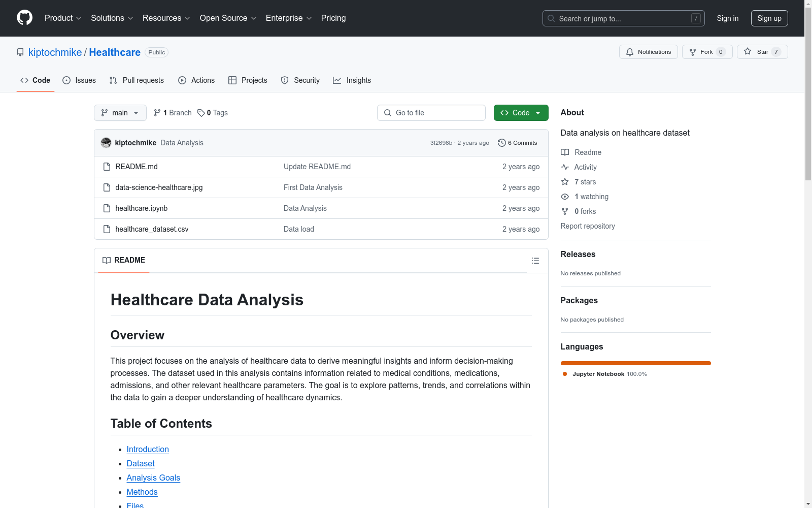Click the fork icon in Fork button
Viewport: 812px width, 508px height.
point(693,52)
